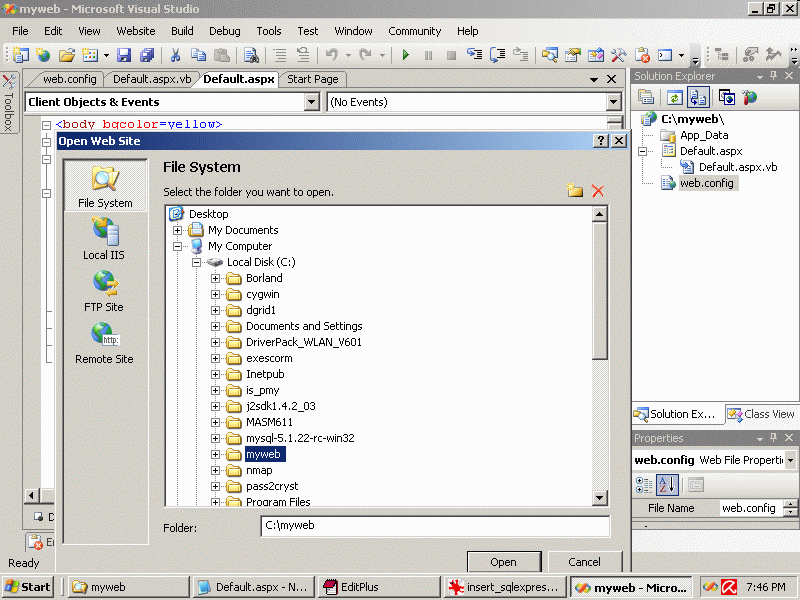Click the folder tree scroll-down arrow
Viewport: 800px width, 600px height.
point(600,498)
